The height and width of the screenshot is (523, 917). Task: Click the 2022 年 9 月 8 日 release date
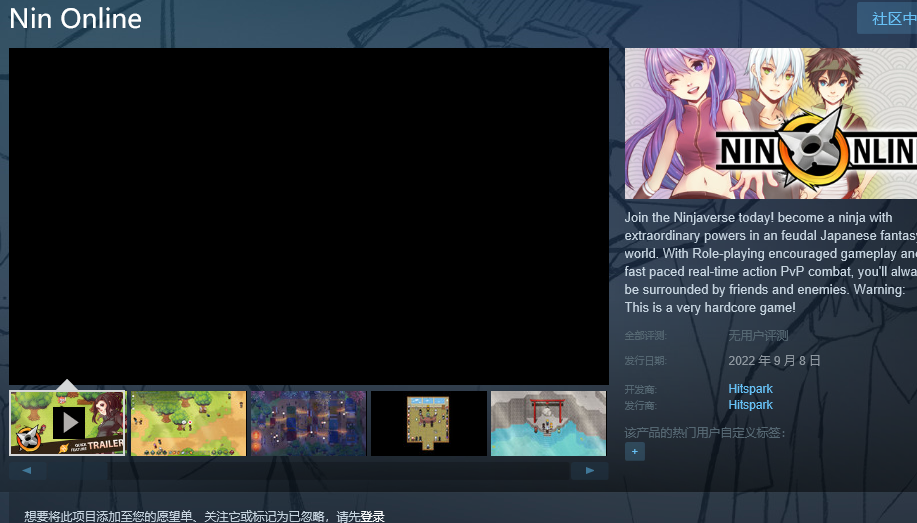774,360
